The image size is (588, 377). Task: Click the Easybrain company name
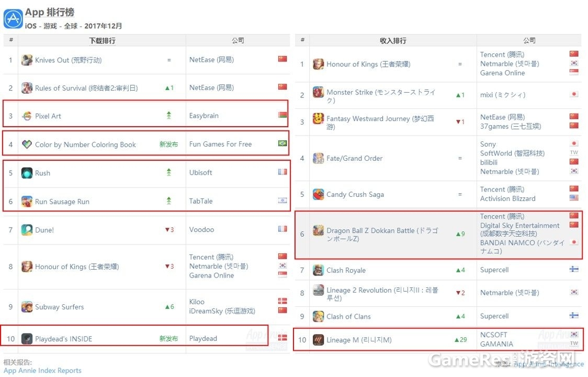[x=203, y=116]
